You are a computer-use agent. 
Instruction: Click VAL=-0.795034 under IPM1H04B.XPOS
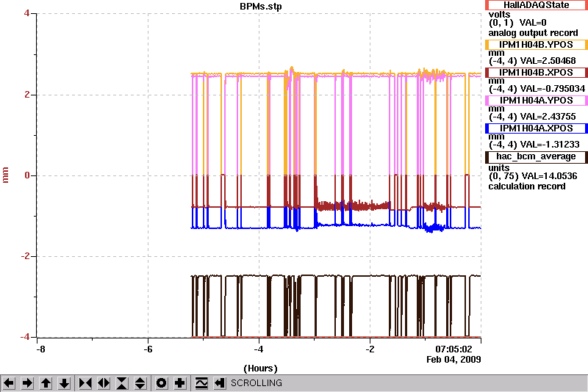click(552, 89)
